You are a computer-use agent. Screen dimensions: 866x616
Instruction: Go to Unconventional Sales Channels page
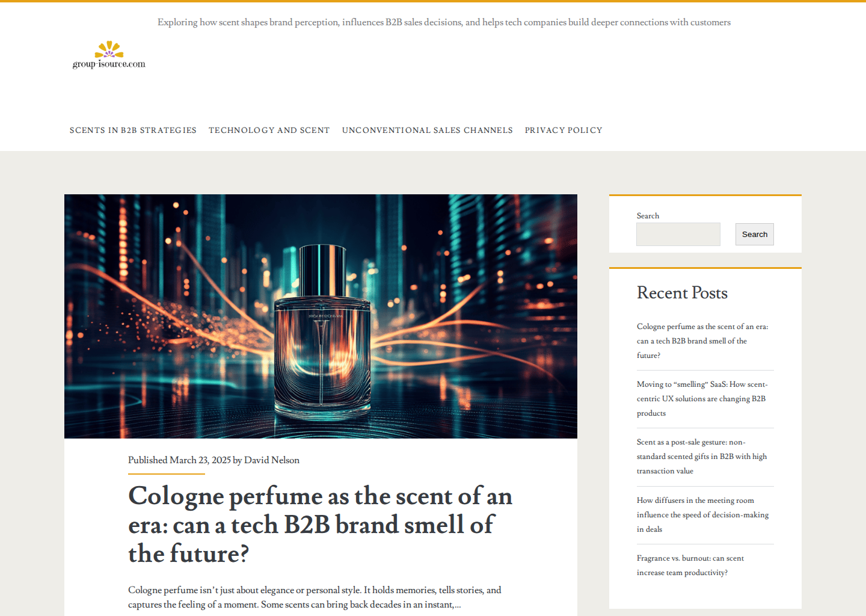pos(428,131)
